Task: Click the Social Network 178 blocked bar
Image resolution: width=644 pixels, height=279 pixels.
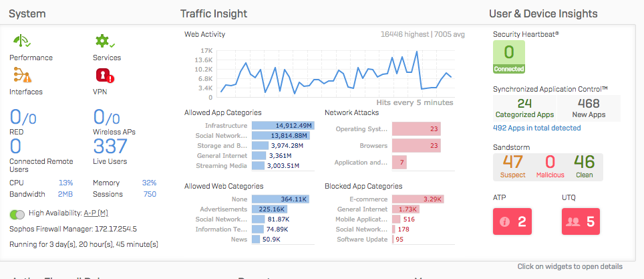Action: click(393, 229)
